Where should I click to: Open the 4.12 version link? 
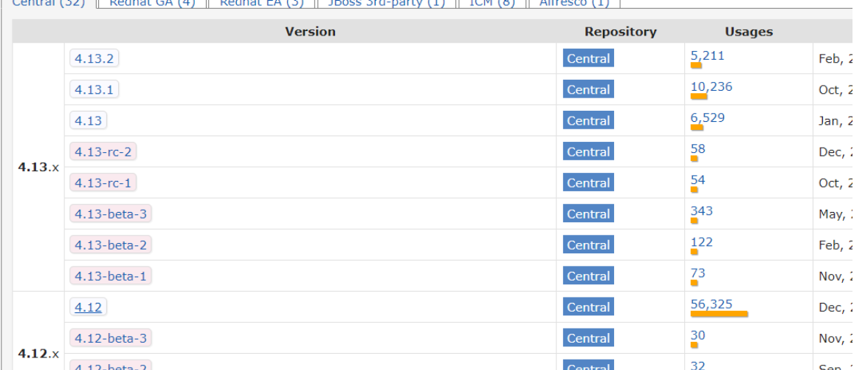tap(88, 307)
